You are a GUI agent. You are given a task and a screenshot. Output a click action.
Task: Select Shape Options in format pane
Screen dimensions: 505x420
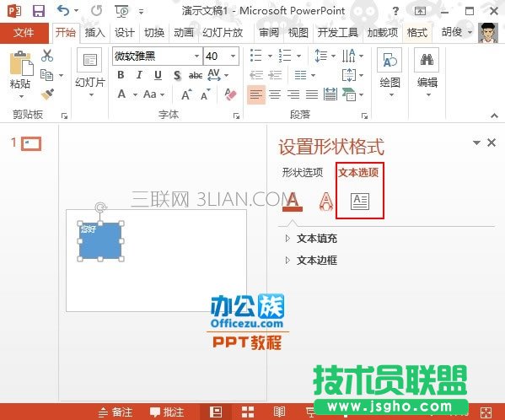[303, 173]
